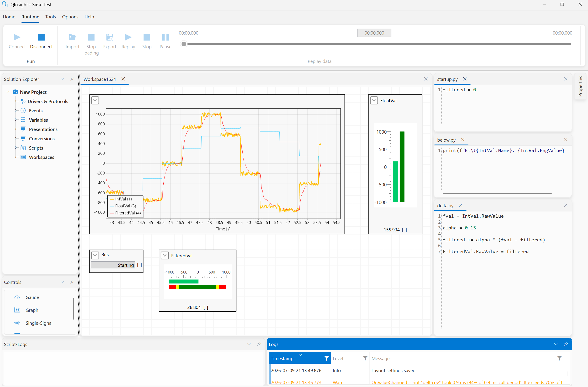Click the FilteredVal (4) legend entry
The image size is (588, 387).
coord(125,213)
